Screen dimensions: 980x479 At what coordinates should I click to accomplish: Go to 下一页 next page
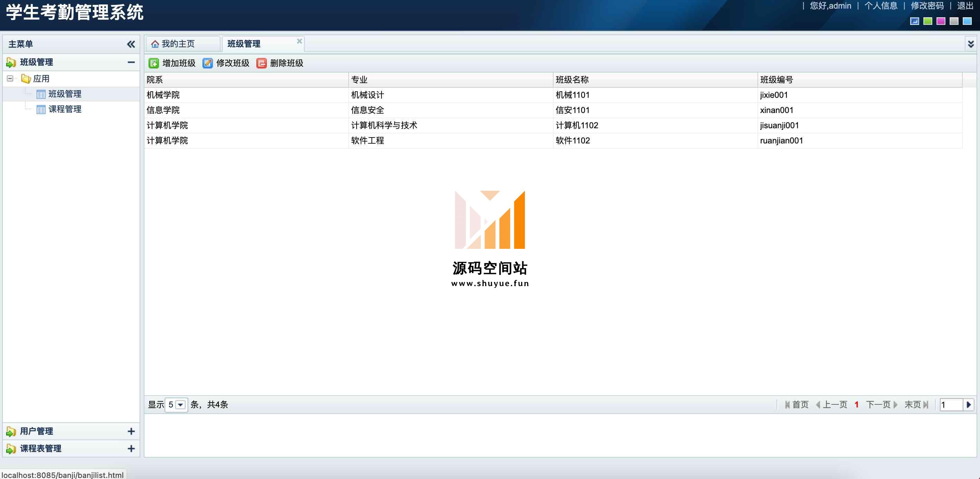pos(882,405)
